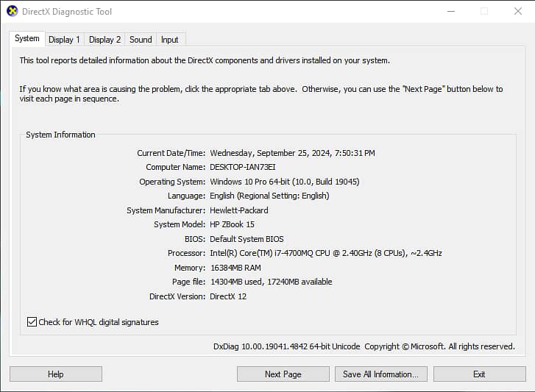Click Save All Information button
535x392 pixels.
pyautogui.click(x=380, y=374)
